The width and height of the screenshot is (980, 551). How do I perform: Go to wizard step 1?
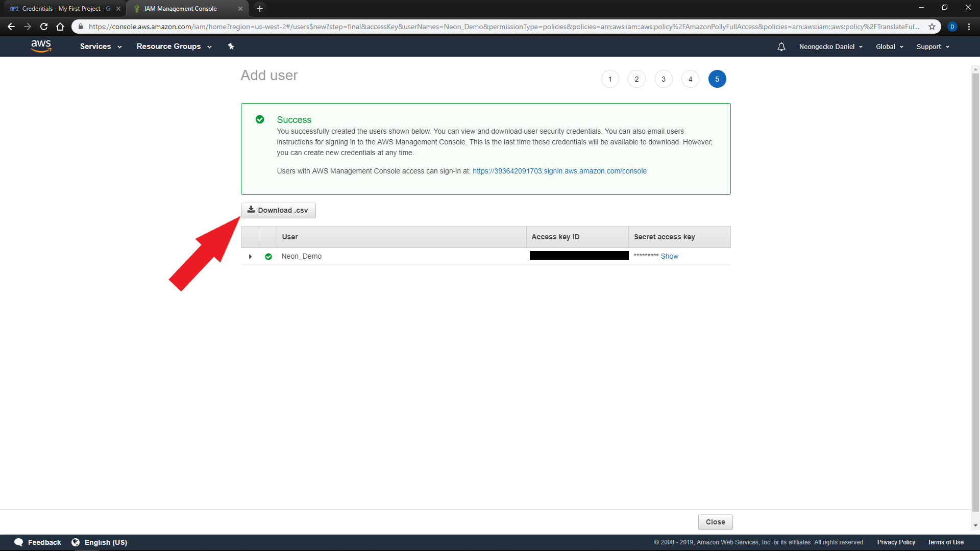(610, 79)
